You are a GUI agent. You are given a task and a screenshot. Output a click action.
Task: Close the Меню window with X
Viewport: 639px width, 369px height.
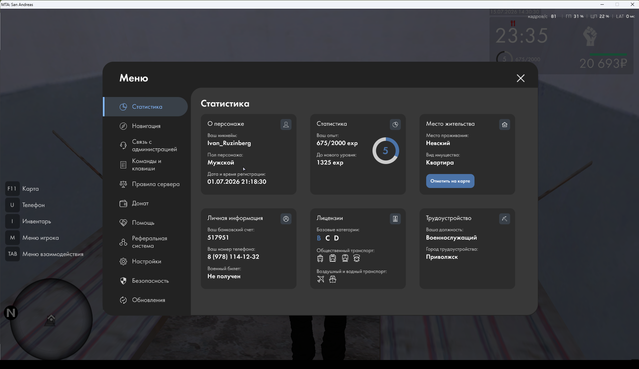point(520,78)
